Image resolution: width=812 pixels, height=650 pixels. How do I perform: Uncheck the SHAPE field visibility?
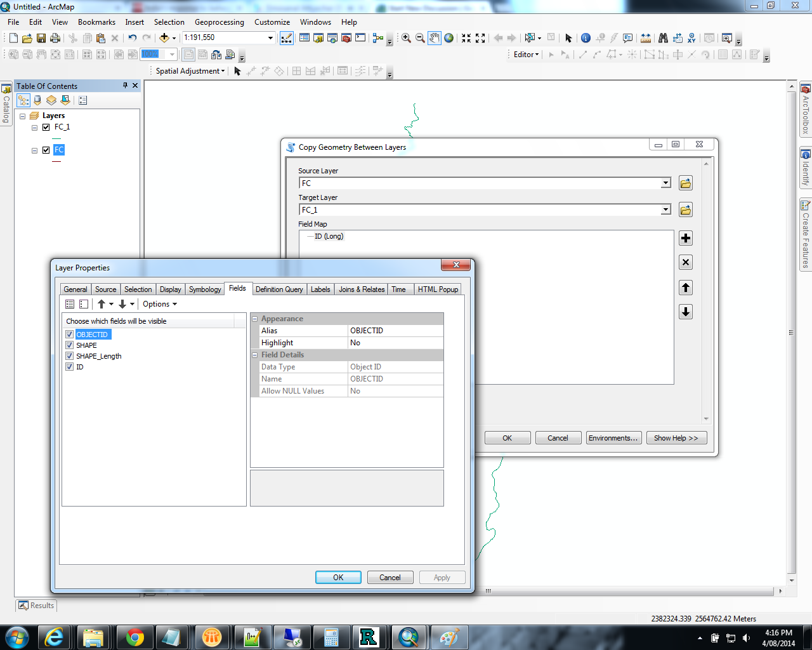(70, 345)
